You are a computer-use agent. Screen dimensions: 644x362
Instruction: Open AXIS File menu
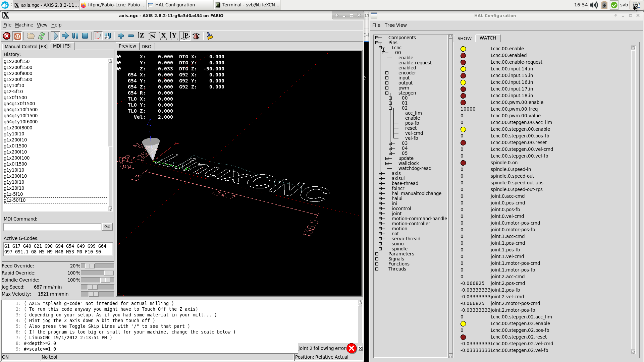(x=7, y=25)
